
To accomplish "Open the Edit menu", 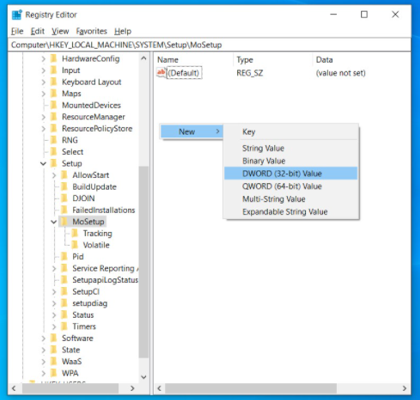I will click(x=37, y=31).
